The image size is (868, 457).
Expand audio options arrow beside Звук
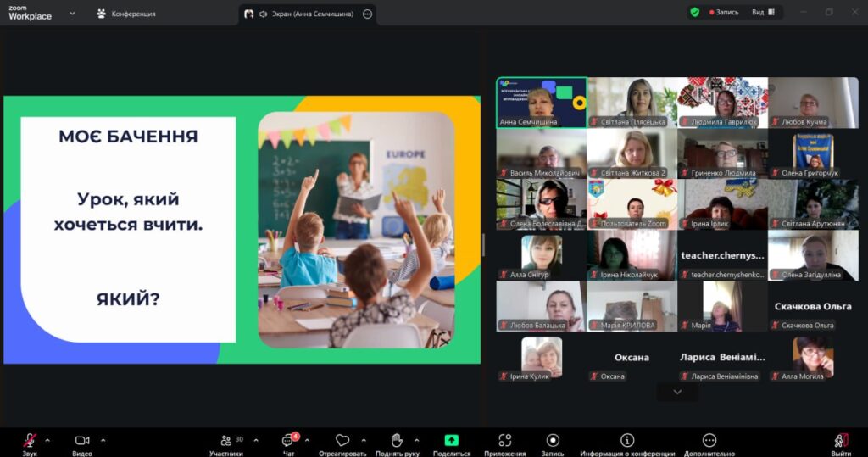(47, 440)
